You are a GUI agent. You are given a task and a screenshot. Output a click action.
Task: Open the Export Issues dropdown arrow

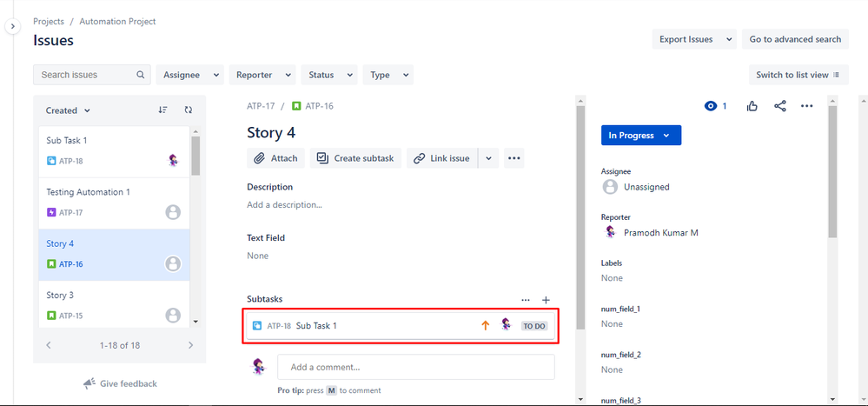[729, 39]
